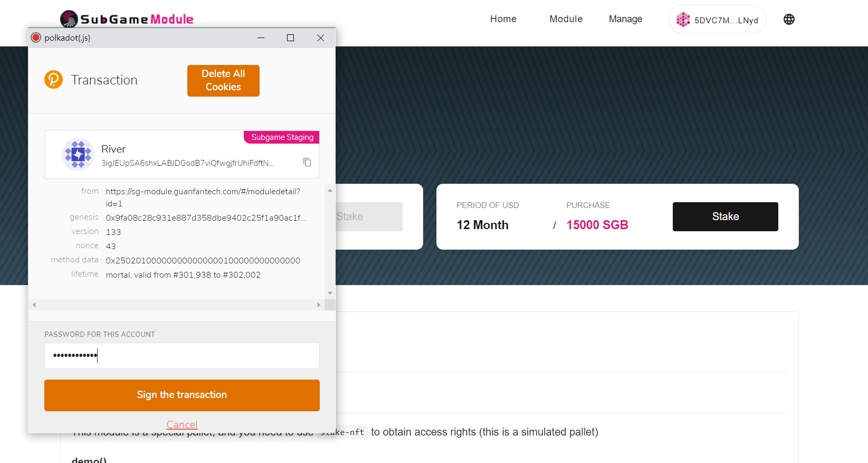Close the polkadot{.js} popup window
The width and height of the screenshot is (868, 463).
pyautogui.click(x=320, y=37)
